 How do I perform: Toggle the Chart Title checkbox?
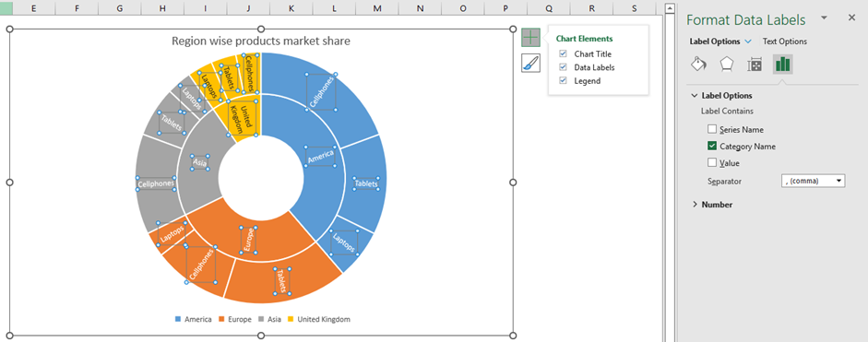click(563, 53)
